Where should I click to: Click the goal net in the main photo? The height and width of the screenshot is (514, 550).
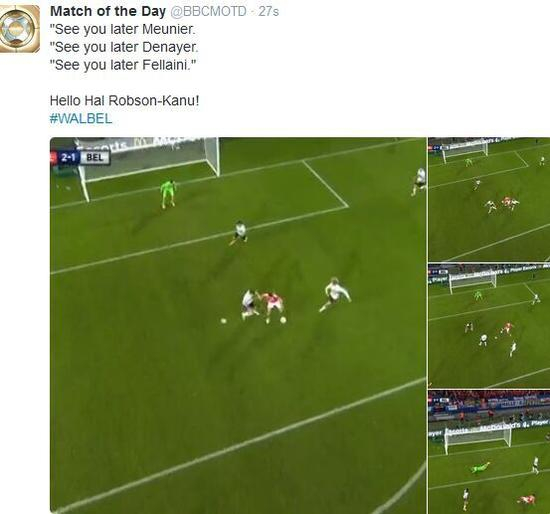pos(149,158)
